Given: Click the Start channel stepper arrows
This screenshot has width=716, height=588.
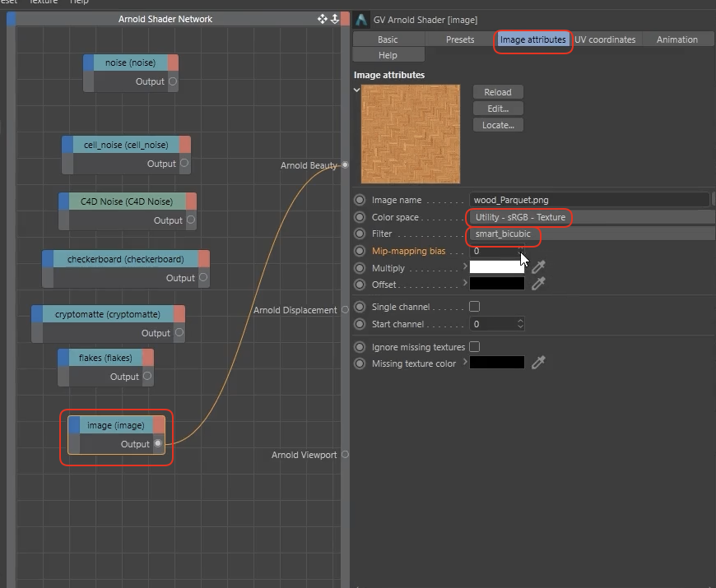Looking at the screenshot, I should [520, 324].
